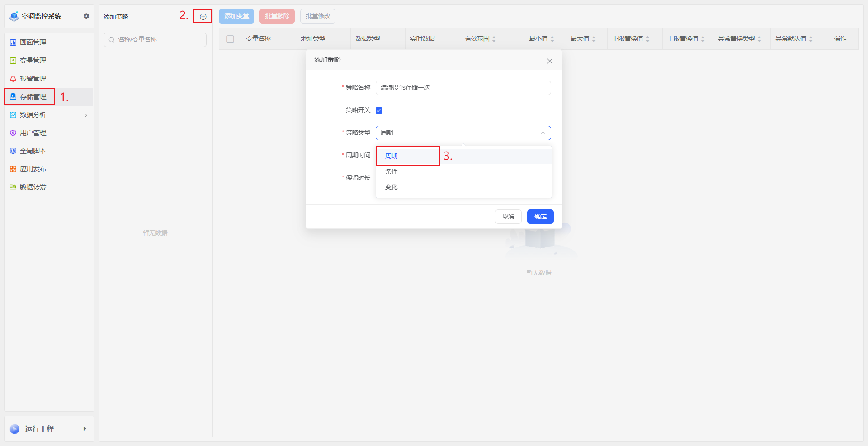The width and height of the screenshot is (868, 446).
Task: Click the 画面管理 sidebar icon
Action: pyautogui.click(x=13, y=43)
